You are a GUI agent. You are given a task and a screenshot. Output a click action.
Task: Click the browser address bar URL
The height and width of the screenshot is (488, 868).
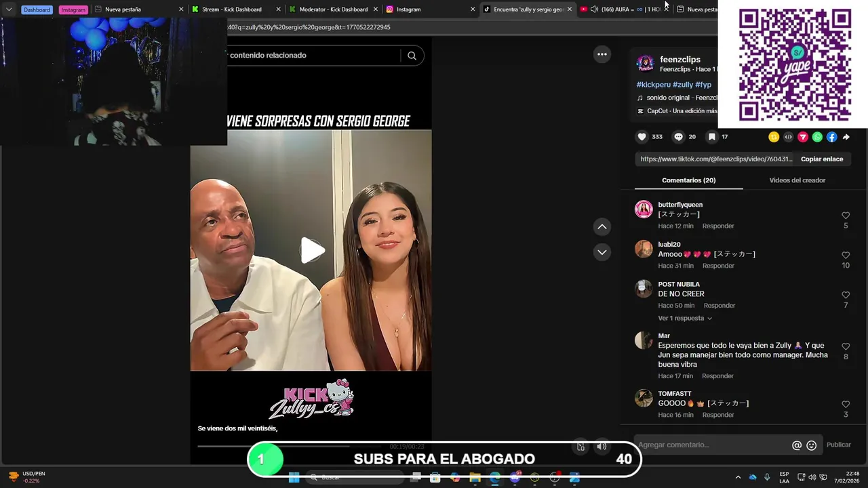309,27
